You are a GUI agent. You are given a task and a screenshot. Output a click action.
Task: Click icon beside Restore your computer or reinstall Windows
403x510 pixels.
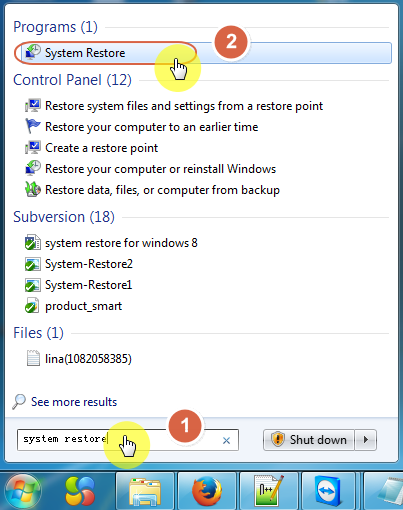tap(33, 168)
